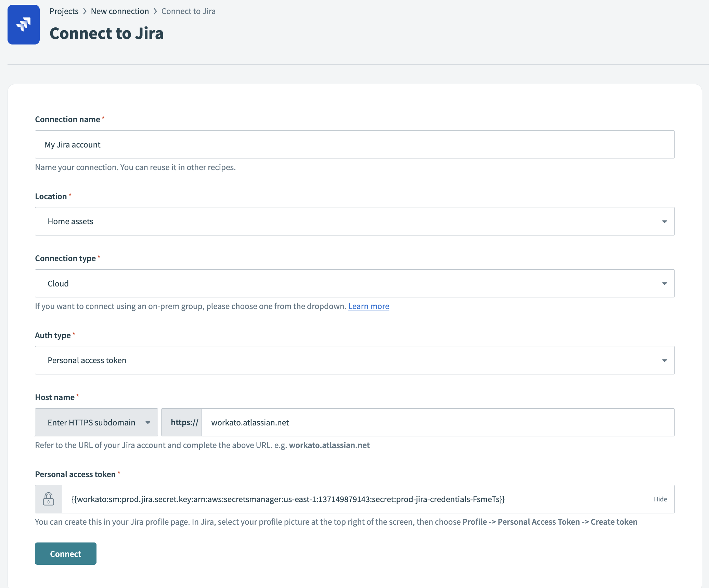Select the personal access token text field

(x=342, y=499)
